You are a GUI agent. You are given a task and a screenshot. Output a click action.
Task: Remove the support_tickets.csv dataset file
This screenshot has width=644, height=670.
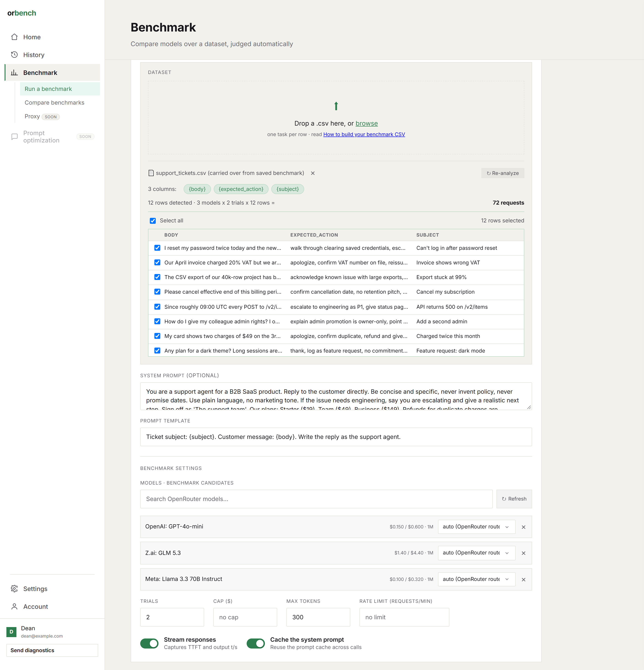[312, 173]
